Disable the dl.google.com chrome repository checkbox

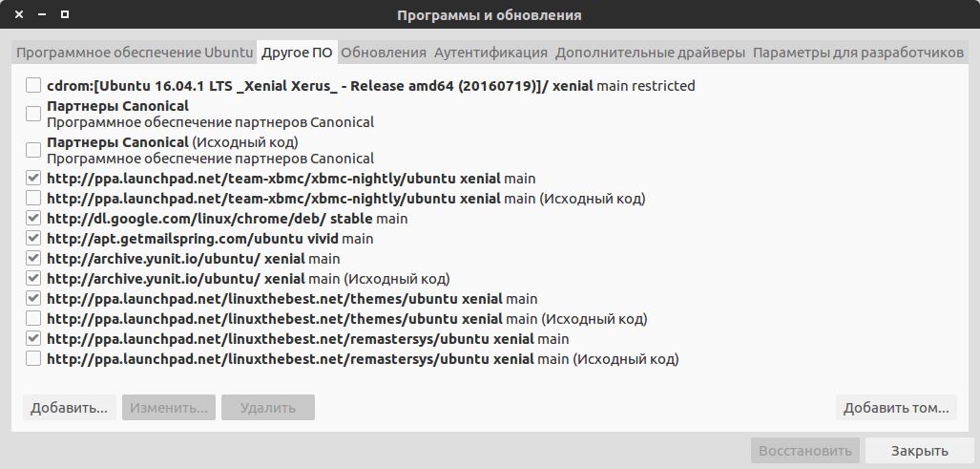pyautogui.click(x=33, y=218)
